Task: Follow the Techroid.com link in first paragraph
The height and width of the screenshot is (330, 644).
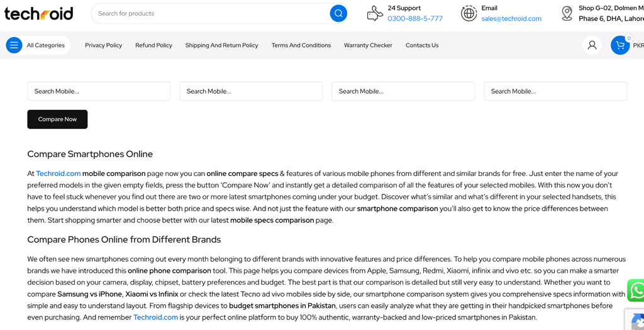Action: 58,173
